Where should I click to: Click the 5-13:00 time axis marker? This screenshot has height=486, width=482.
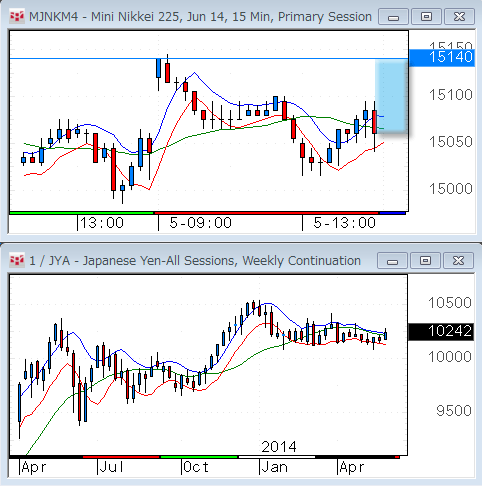point(344,223)
